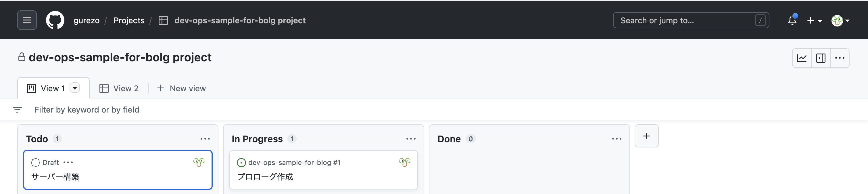
Task: Expand the View 1 options dropdown
Action: pos(75,88)
